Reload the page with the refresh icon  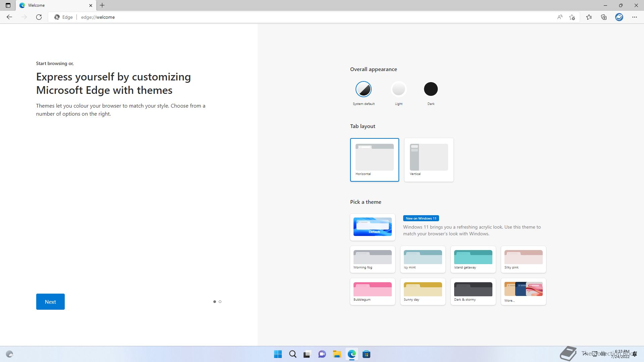[x=39, y=17]
